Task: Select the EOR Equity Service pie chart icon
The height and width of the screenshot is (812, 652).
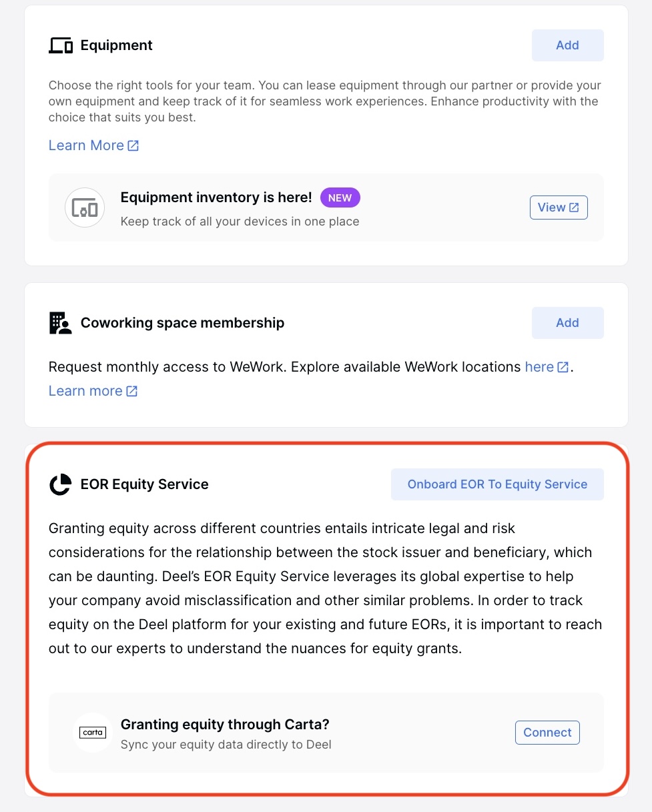Action: tap(59, 484)
